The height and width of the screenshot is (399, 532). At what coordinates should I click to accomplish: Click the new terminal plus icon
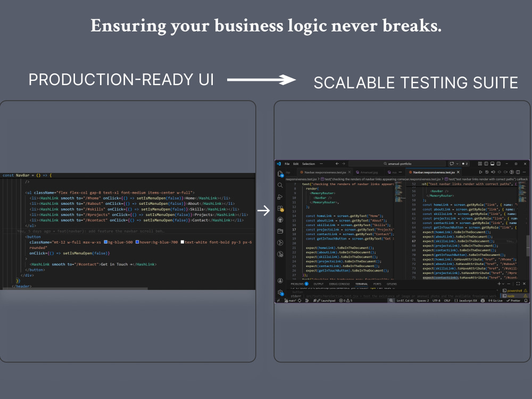[499, 284]
